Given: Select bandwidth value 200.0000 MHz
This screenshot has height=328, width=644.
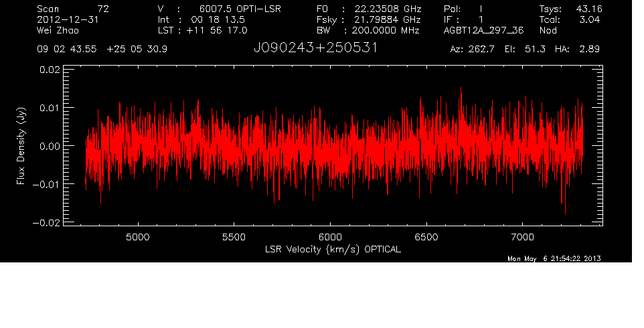Looking at the screenshot, I should (x=386, y=30).
